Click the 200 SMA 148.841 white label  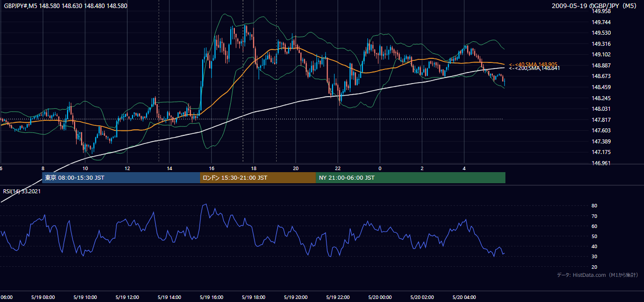534,68
